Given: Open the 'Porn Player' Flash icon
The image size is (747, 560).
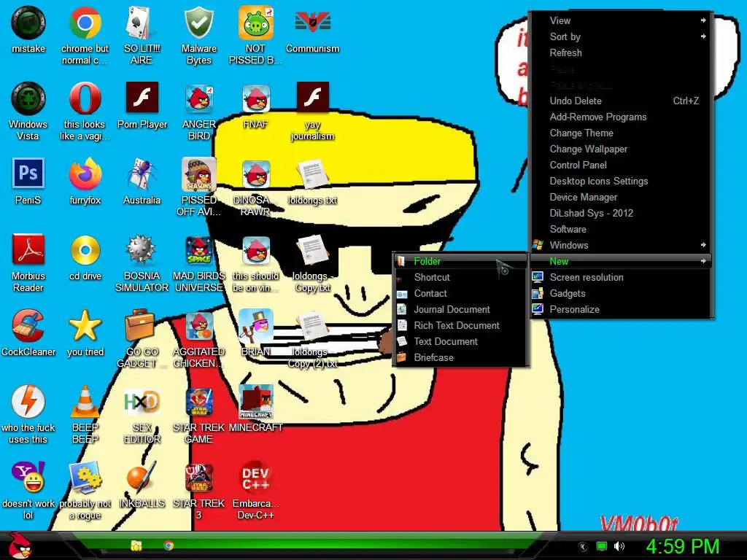Looking at the screenshot, I should [x=142, y=97].
